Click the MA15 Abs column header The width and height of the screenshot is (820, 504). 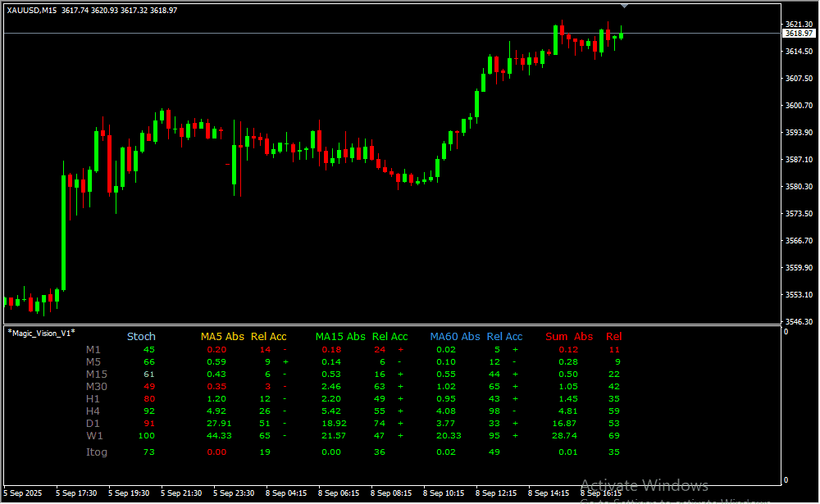click(x=340, y=337)
